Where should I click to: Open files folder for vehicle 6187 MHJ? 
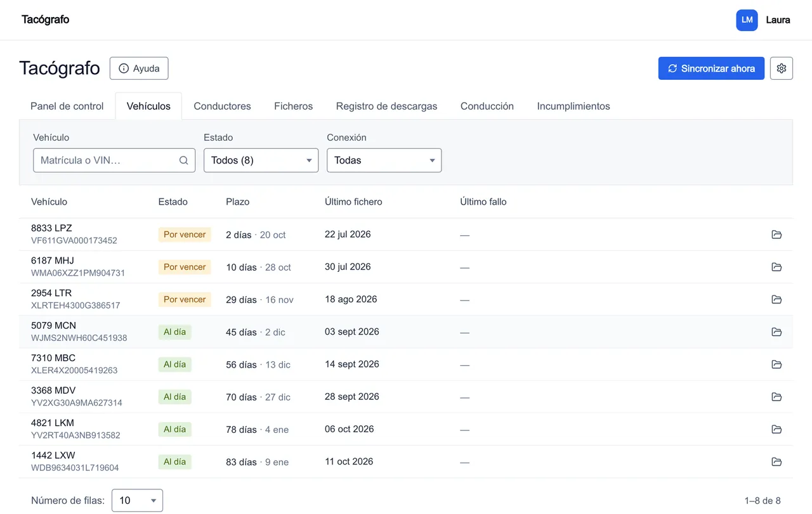[x=776, y=267]
